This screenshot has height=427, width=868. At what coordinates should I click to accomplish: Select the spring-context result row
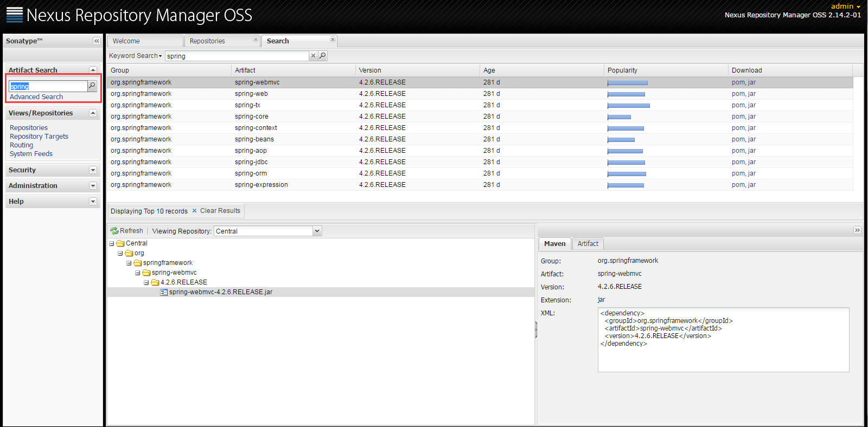(480, 128)
